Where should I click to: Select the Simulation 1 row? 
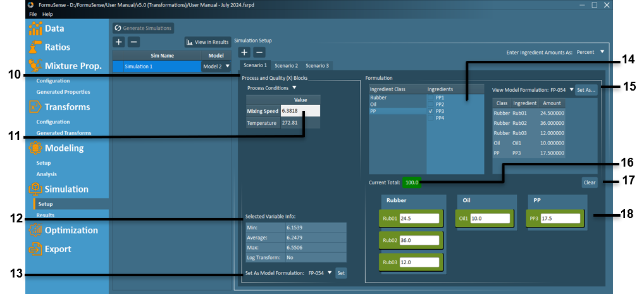pos(162,66)
